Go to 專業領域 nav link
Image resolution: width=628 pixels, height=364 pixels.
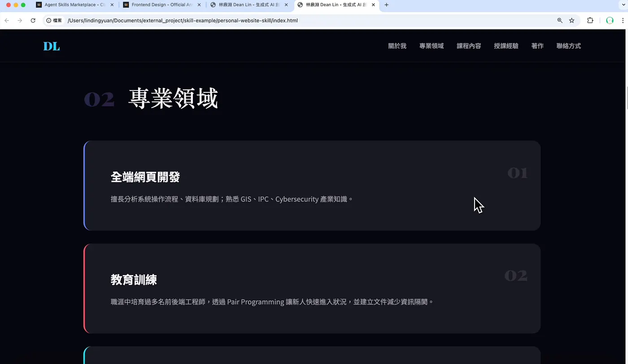click(x=432, y=46)
